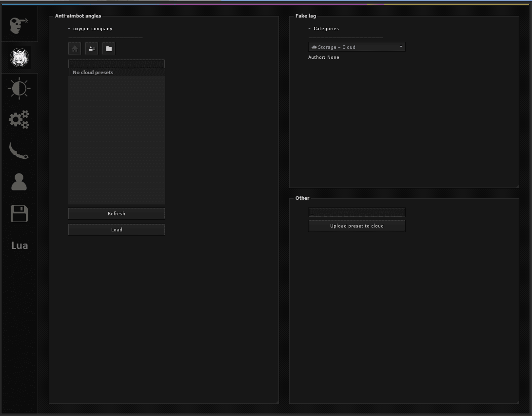The image size is (532, 416).
Task: Click the Refresh button
Action: (117, 213)
